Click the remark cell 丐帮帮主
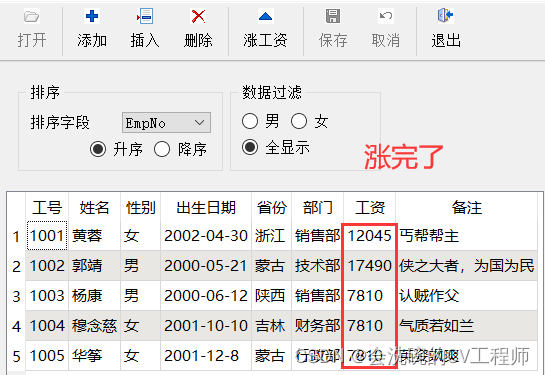The width and height of the screenshot is (545, 375). pyautogui.click(x=466, y=236)
